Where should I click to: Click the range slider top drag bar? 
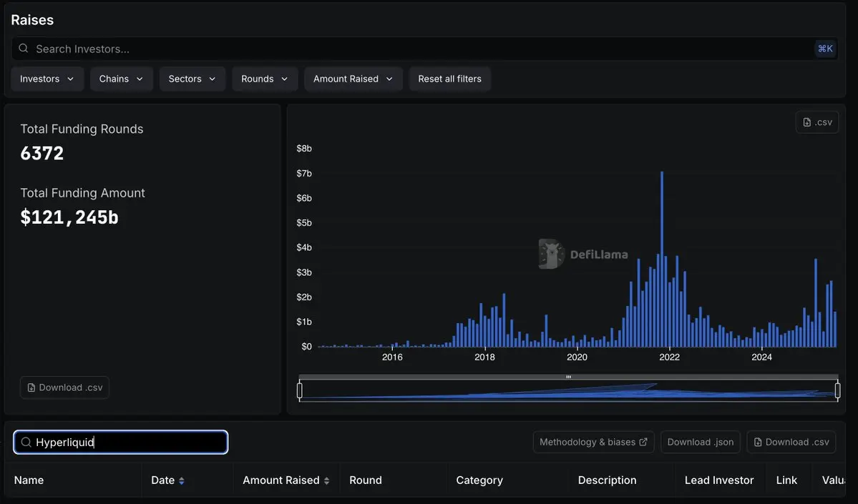tap(568, 377)
